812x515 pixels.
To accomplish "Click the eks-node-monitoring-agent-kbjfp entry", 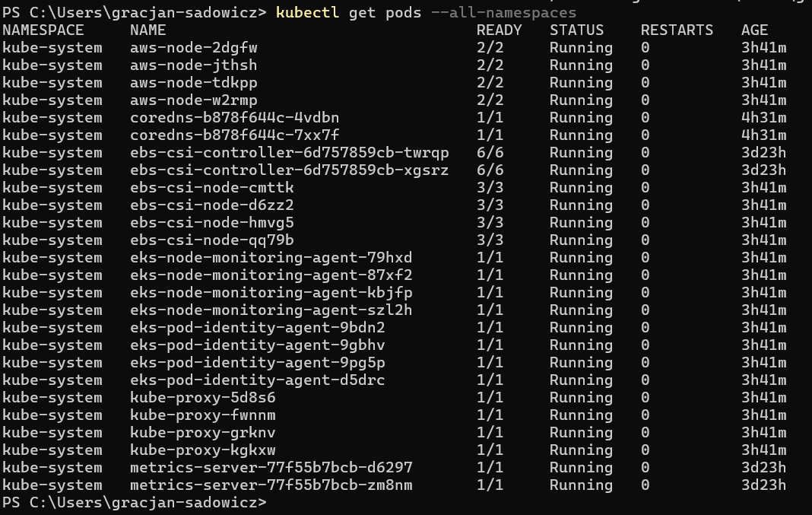I will pos(271,293).
